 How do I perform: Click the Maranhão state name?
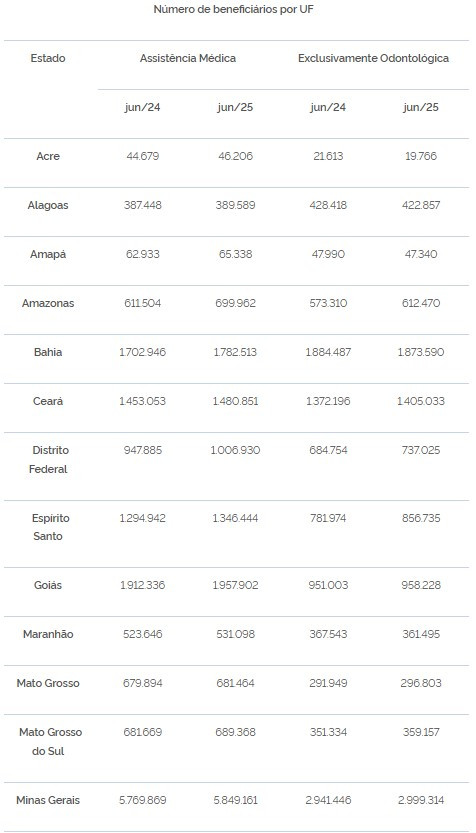[x=48, y=634]
